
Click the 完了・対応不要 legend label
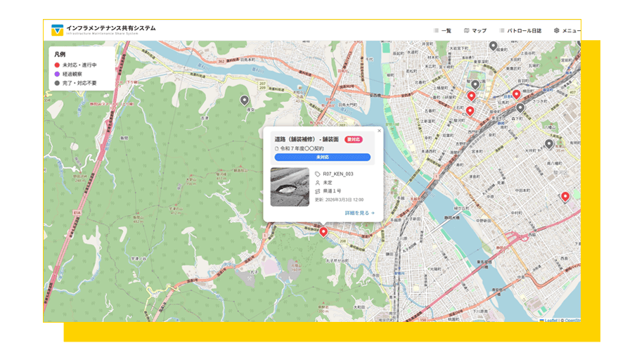79,83
